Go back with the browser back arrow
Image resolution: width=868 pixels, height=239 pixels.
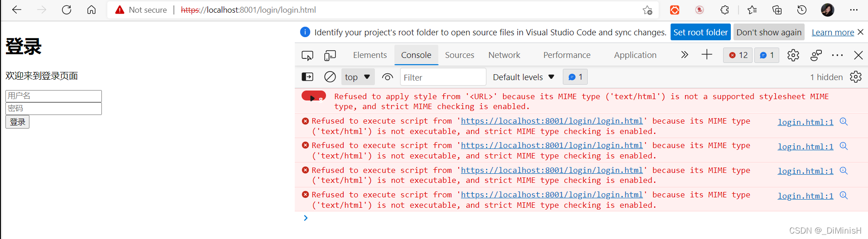click(17, 10)
